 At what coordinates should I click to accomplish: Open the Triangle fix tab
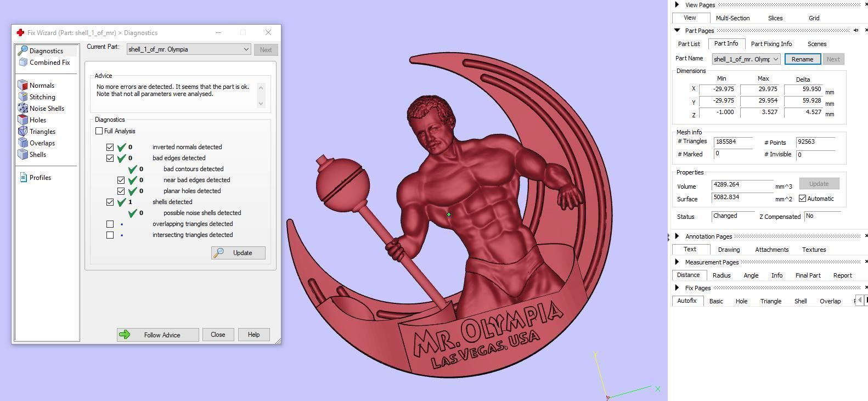click(770, 301)
